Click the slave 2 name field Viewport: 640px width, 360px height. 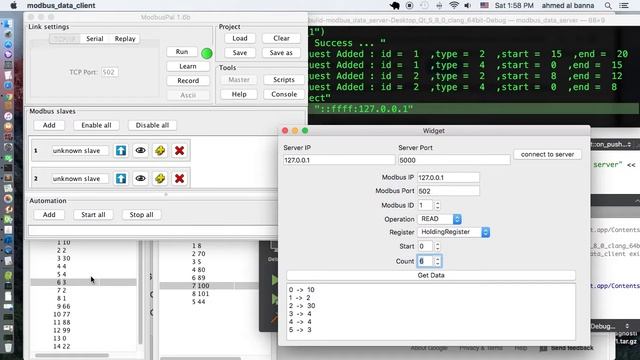(80, 178)
